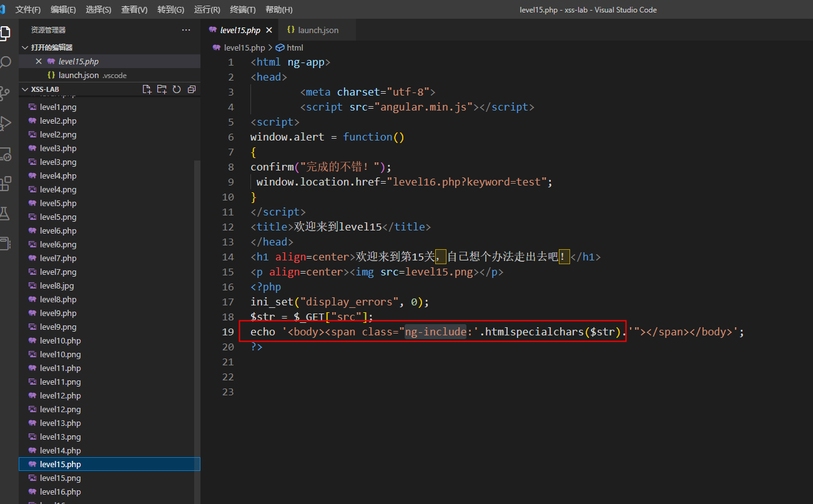The height and width of the screenshot is (504, 813).
Task: Click line number 19 in the gutter
Action: coord(228,332)
